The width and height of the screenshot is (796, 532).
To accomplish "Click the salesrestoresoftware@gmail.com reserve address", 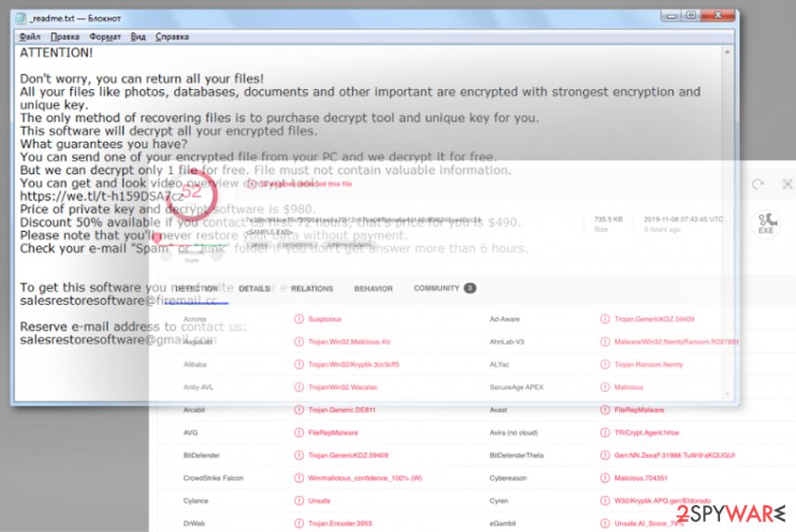I will pyautogui.click(x=119, y=339).
